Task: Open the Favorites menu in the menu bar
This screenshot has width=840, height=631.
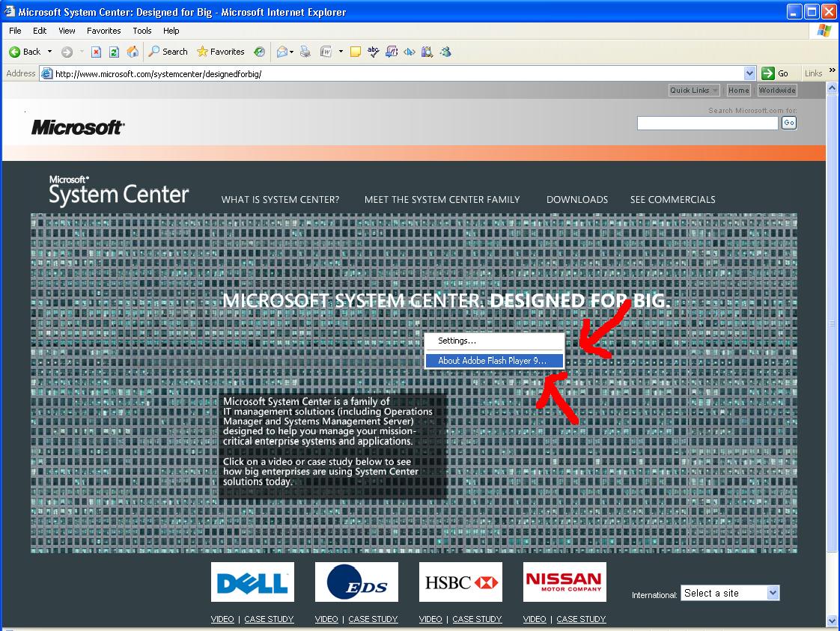Action: coord(104,31)
